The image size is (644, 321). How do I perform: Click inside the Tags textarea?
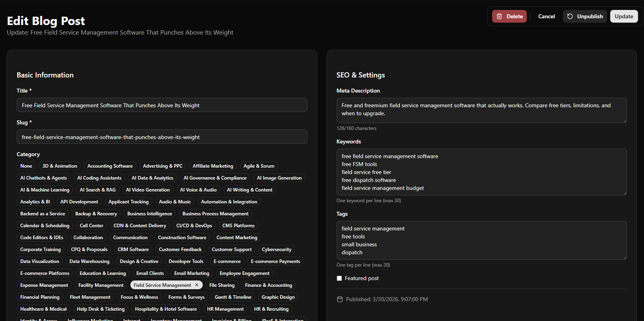(481, 240)
